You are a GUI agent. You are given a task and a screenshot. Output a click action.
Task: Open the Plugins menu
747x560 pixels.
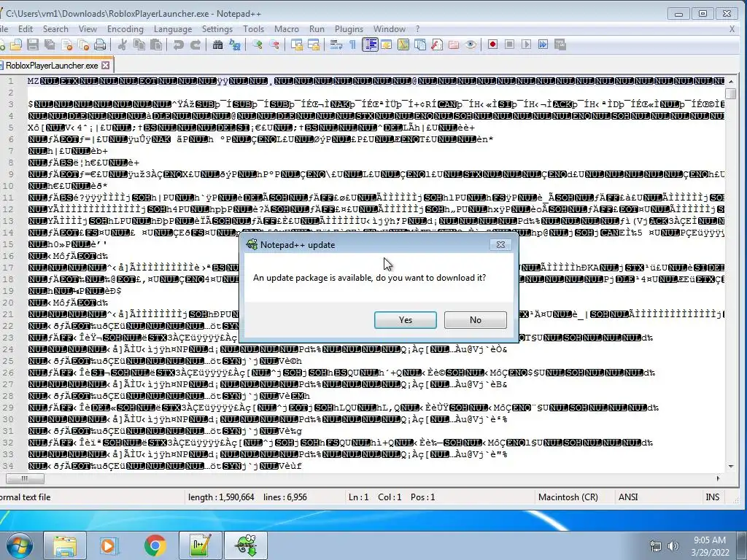pyautogui.click(x=349, y=29)
